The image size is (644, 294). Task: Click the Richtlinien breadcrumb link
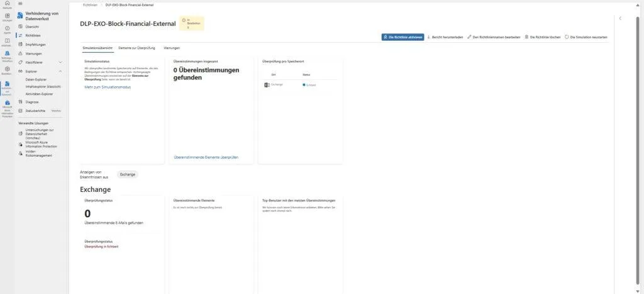pyautogui.click(x=90, y=4)
